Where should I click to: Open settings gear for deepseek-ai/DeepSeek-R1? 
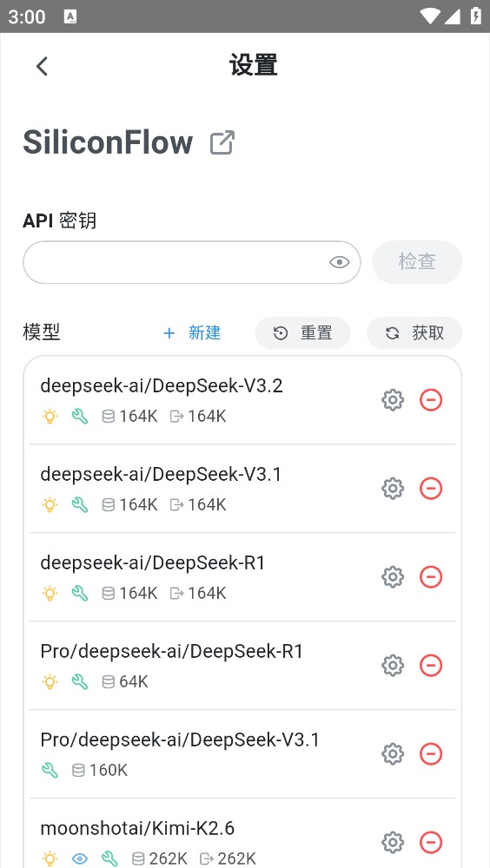tap(393, 577)
